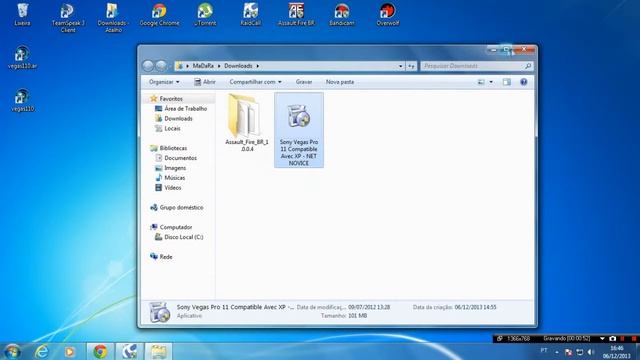This screenshot has height=360, width=640.
Task: Expand the view options dropdown arrow
Action: tap(491, 82)
